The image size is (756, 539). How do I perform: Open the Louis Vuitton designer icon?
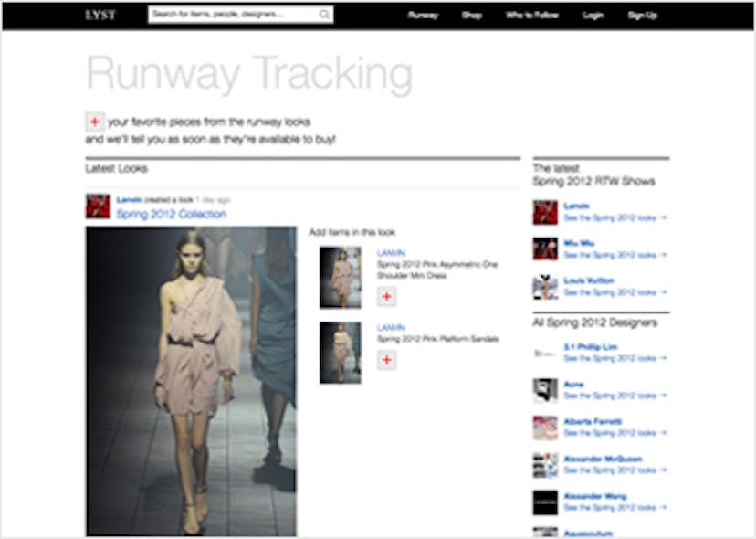[545, 287]
